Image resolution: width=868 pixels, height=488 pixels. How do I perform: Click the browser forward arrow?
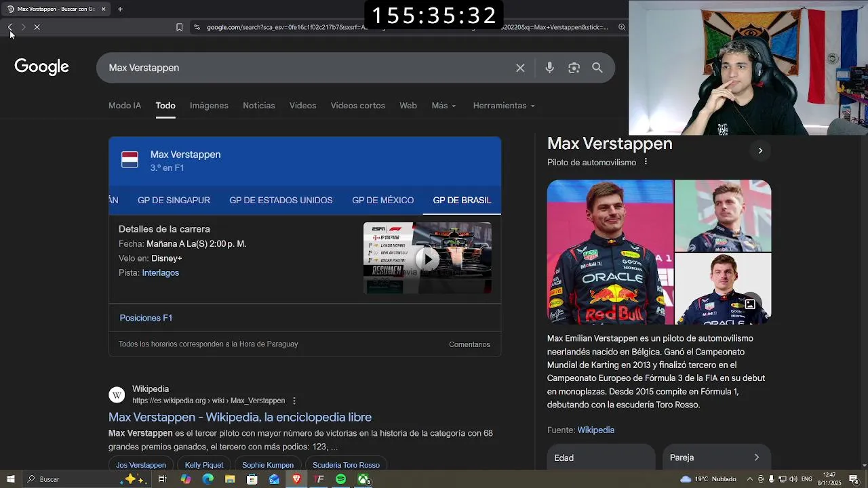pos(23,27)
